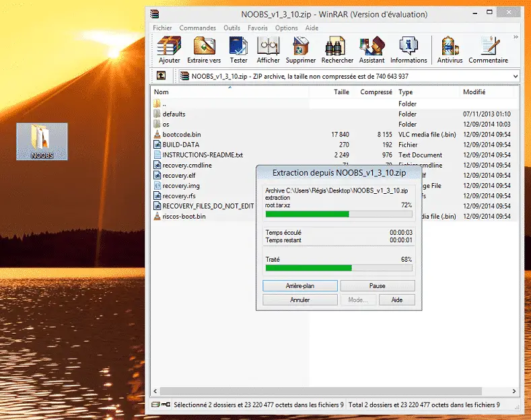Run the Tester archive tool
Screen dimensions: 531x420
point(238,50)
